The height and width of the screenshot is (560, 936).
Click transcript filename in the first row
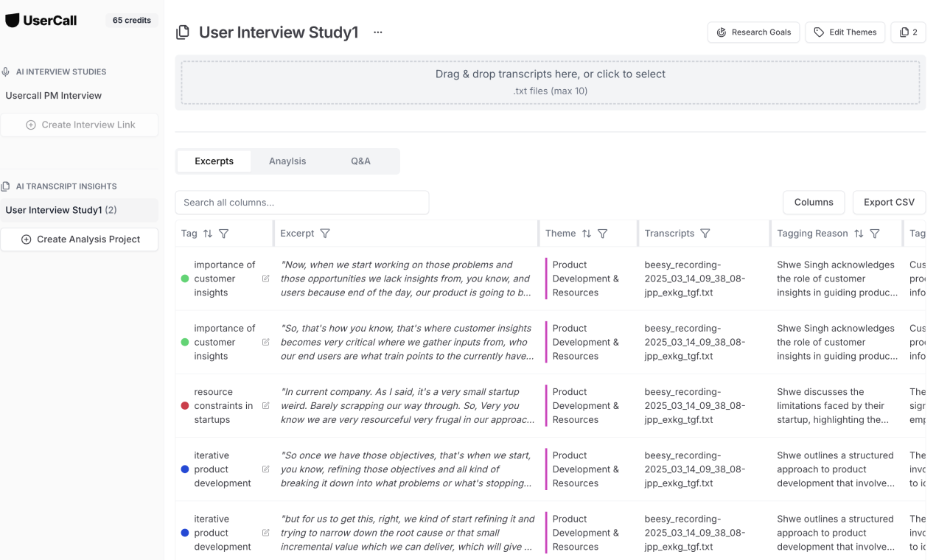pyautogui.click(x=694, y=279)
